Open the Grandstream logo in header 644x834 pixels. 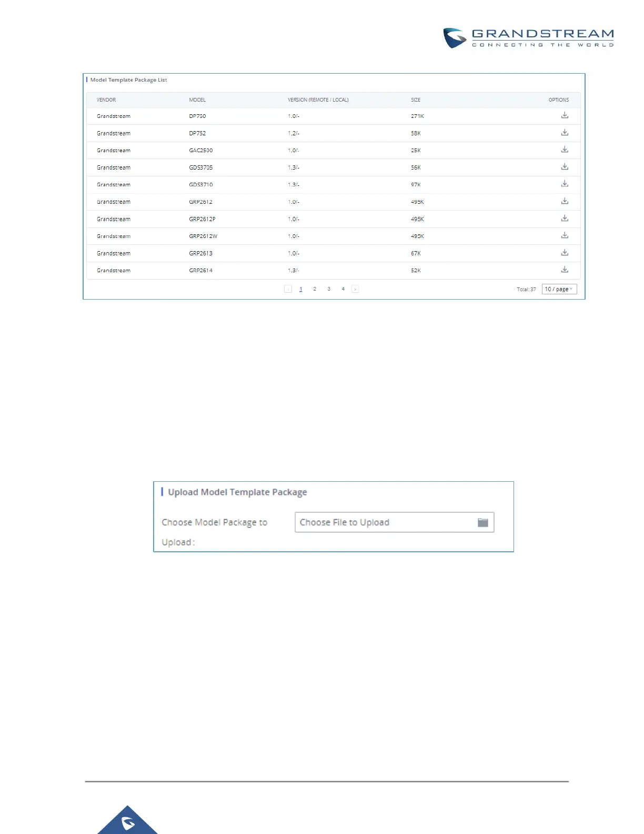point(528,38)
